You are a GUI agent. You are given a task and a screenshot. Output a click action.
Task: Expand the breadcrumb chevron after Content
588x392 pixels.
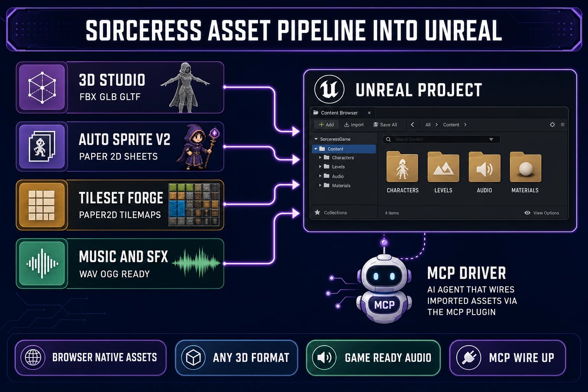pyautogui.click(x=465, y=125)
